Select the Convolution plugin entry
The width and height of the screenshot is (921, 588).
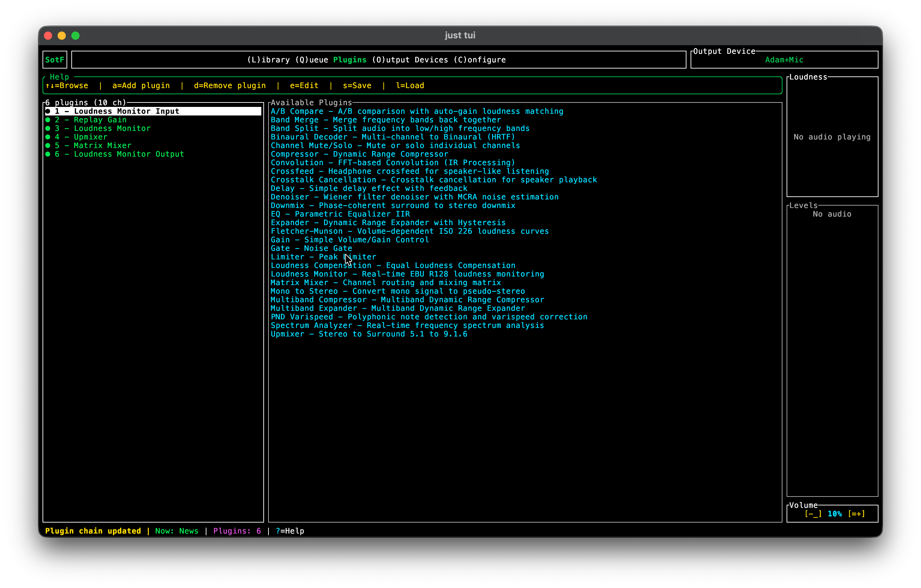click(393, 163)
